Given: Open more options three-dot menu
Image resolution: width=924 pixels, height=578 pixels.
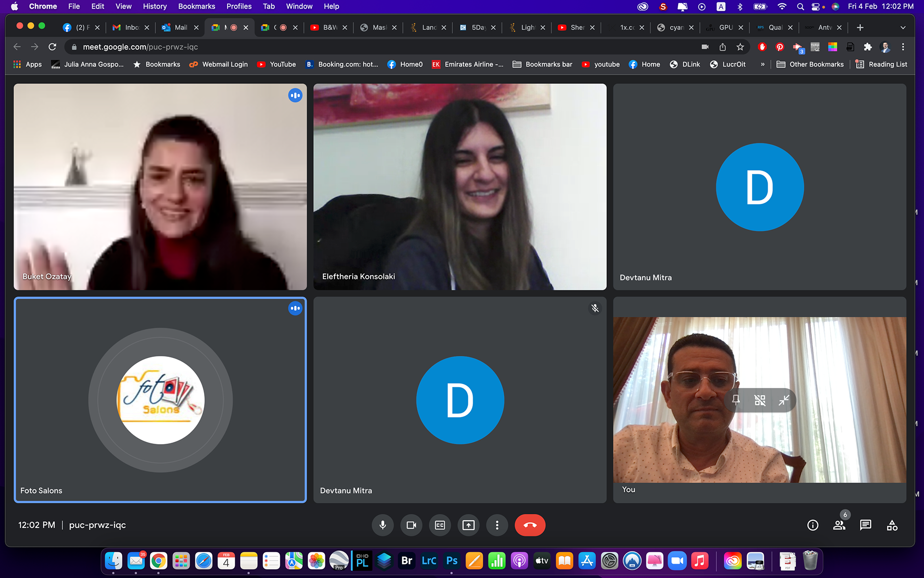Looking at the screenshot, I should point(497,525).
